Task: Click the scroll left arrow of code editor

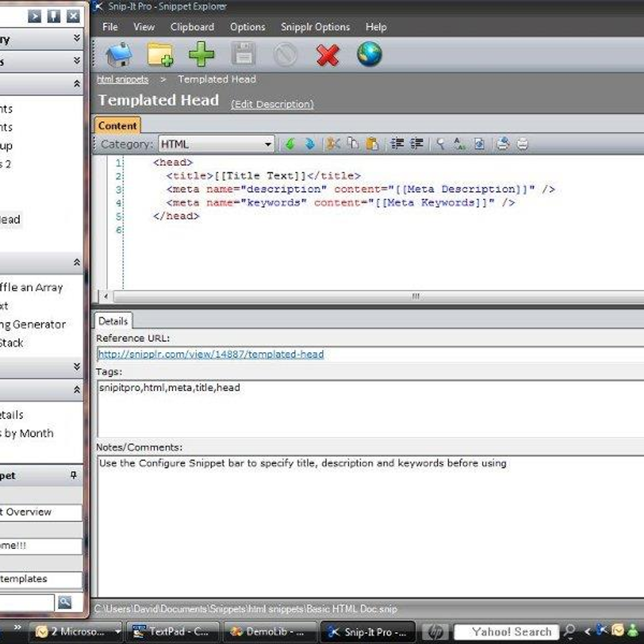Action: pos(106,296)
